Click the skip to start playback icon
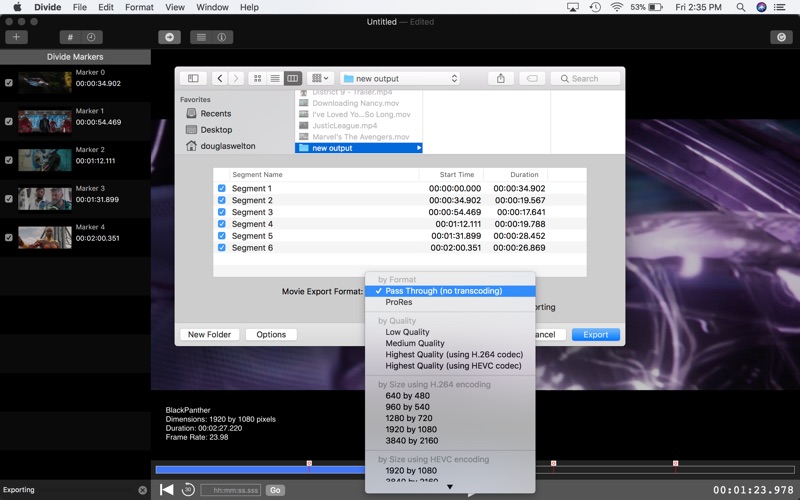Screen dimensions: 800x500 166,489
